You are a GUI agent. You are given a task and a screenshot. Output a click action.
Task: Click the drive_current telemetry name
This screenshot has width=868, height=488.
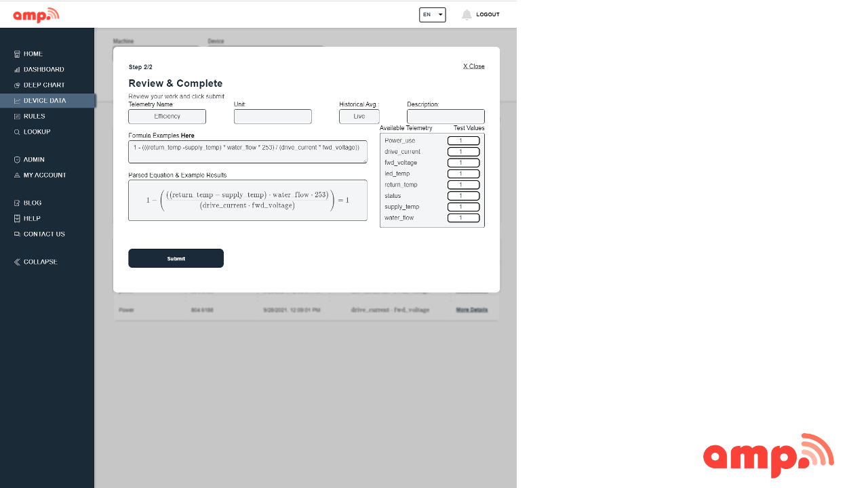402,152
